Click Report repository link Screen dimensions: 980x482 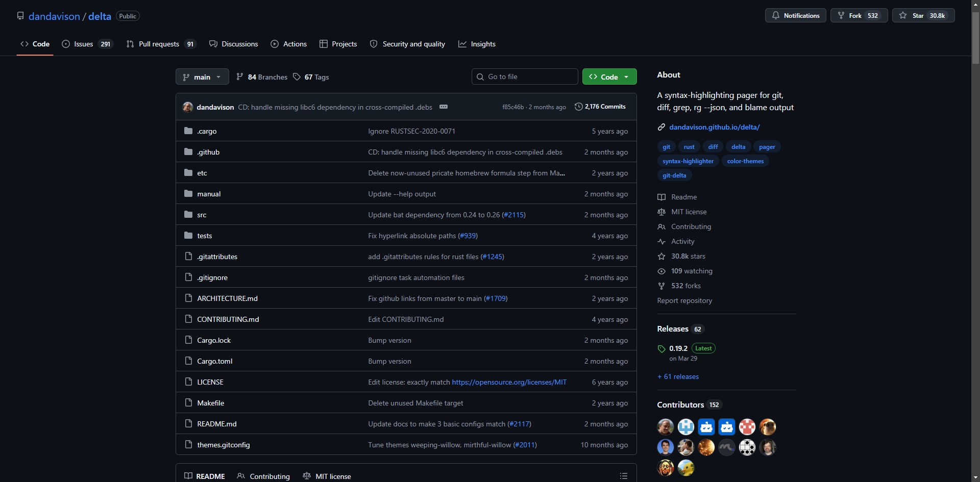tap(684, 300)
